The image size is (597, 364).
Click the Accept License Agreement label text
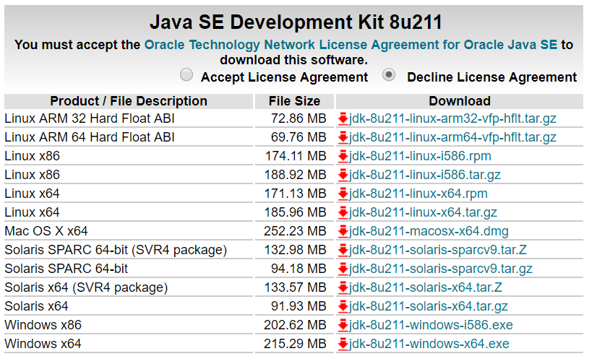click(x=285, y=77)
